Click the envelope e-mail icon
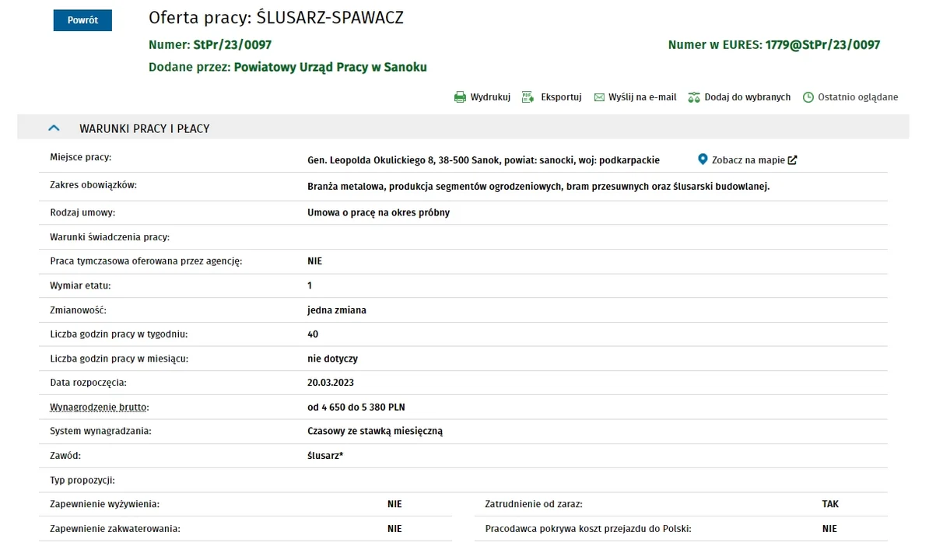The width and height of the screenshot is (929, 560). (x=599, y=97)
